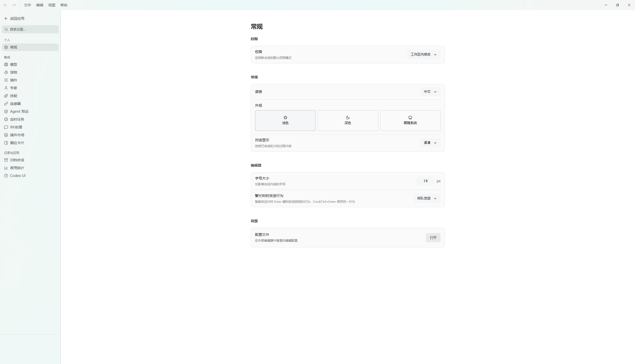Click the 控制已完成轮次的过程内容 description text
This screenshot has height=364, width=635.
point(273,146)
